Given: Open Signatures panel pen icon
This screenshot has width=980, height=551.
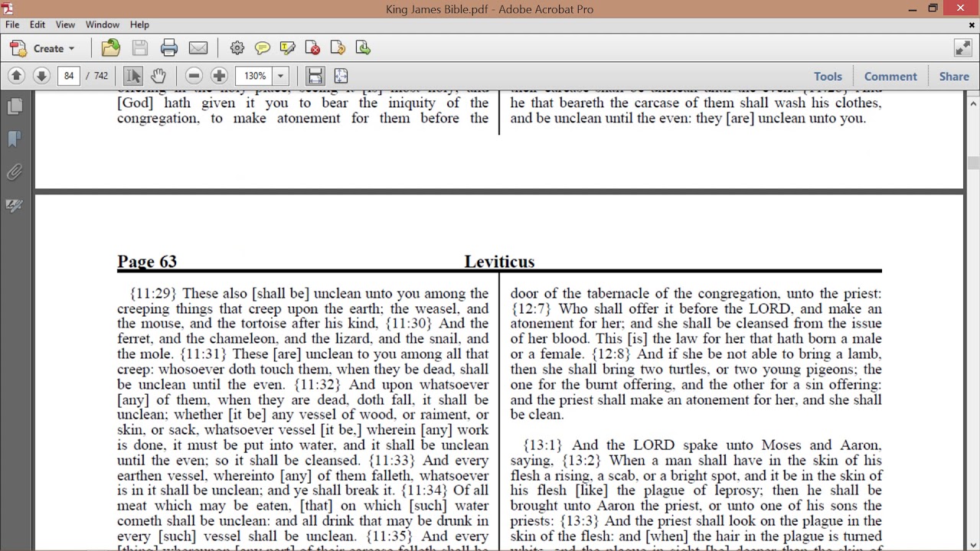Looking at the screenshot, I should pyautogui.click(x=14, y=205).
